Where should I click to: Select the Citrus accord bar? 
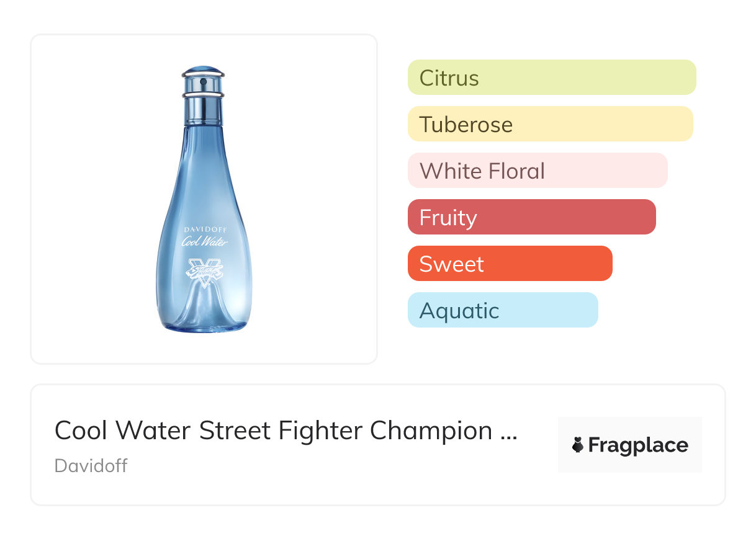[x=551, y=78]
